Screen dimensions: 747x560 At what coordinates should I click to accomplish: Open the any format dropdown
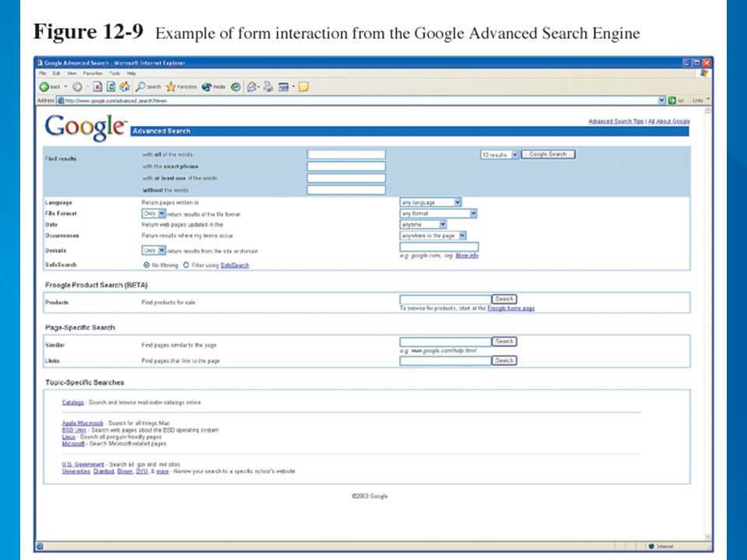click(438, 213)
